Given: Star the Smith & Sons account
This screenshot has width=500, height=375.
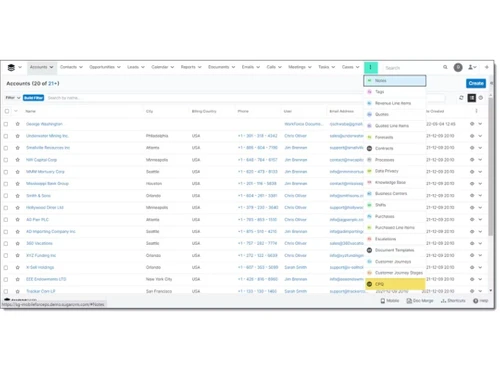Looking at the screenshot, I should 18,196.
